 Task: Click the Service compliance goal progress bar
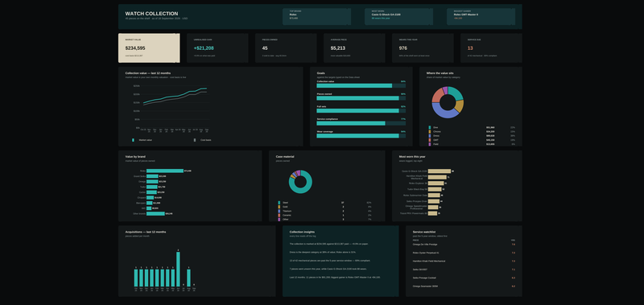coord(361,123)
